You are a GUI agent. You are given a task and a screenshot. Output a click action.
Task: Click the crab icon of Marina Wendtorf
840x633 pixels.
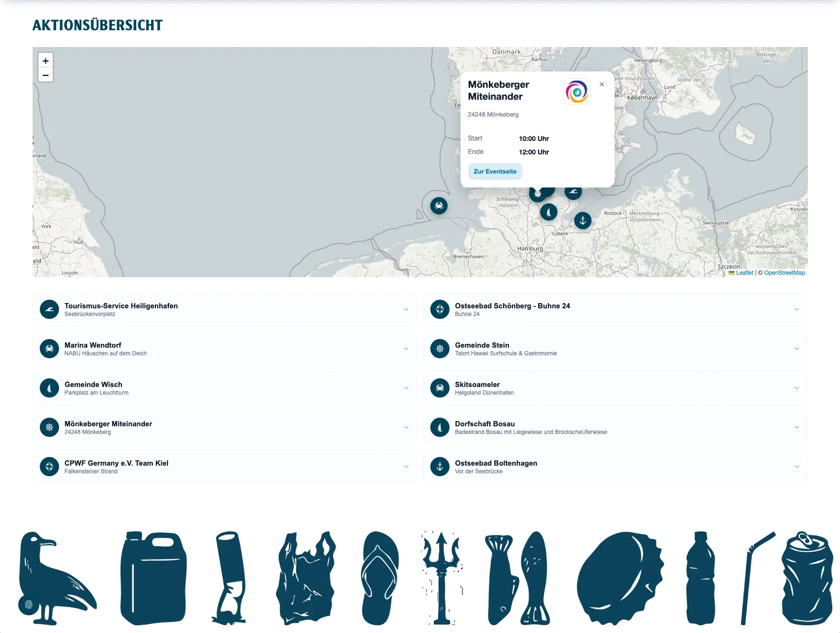(49, 349)
